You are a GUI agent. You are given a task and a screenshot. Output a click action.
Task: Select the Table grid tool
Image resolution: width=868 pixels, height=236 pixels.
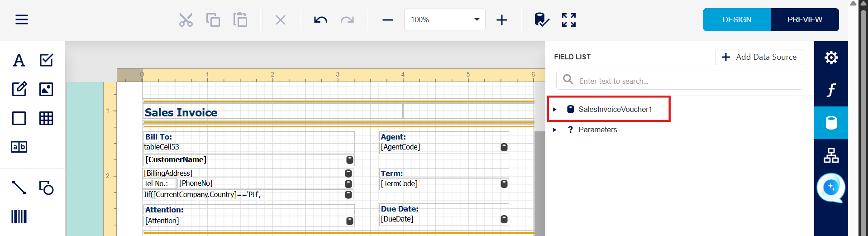point(46,118)
